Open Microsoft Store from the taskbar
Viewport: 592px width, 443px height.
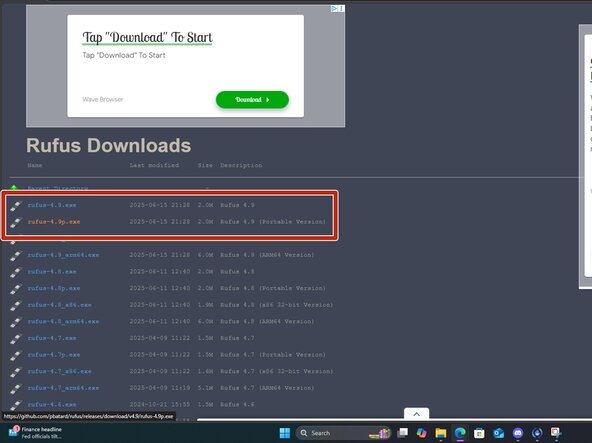(x=479, y=433)
